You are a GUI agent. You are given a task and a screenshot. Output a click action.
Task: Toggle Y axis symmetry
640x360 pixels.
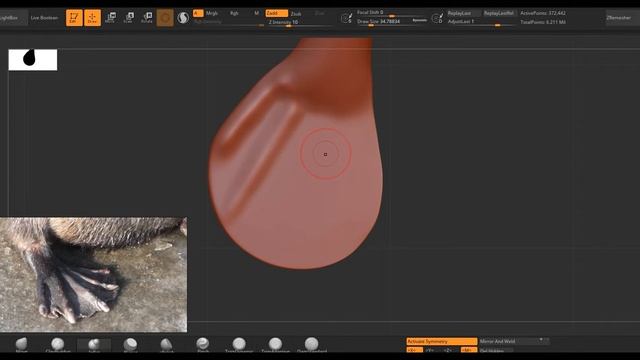coord(430,350)
